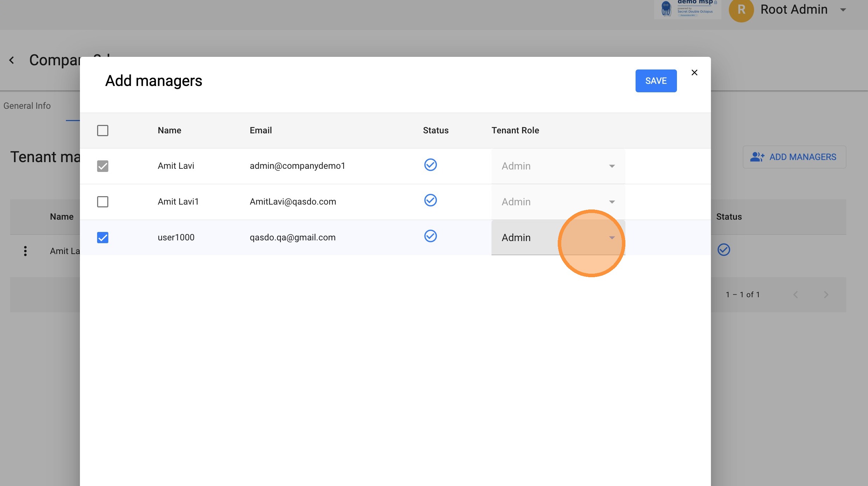This screenshot has height=486, width=868.
Task: Open the three-dot menu for Amit Lavi row
Action: click(25, 251)
